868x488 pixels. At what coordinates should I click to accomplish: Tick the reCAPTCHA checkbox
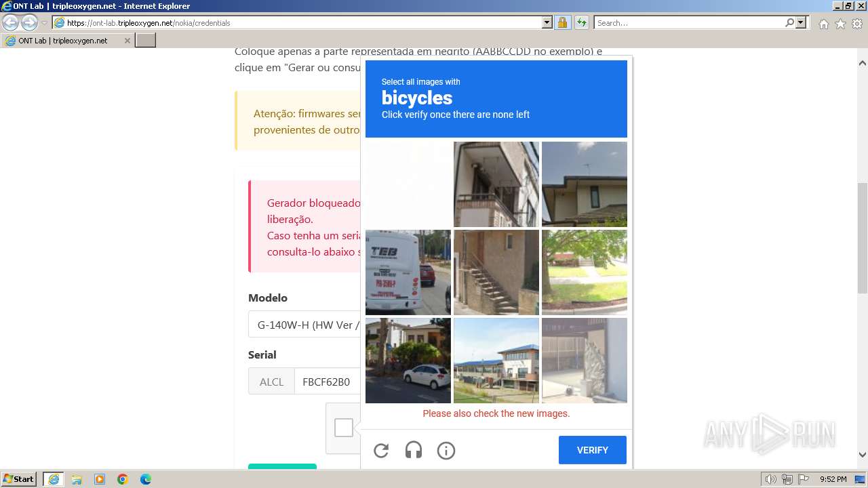tap(344, 428)
